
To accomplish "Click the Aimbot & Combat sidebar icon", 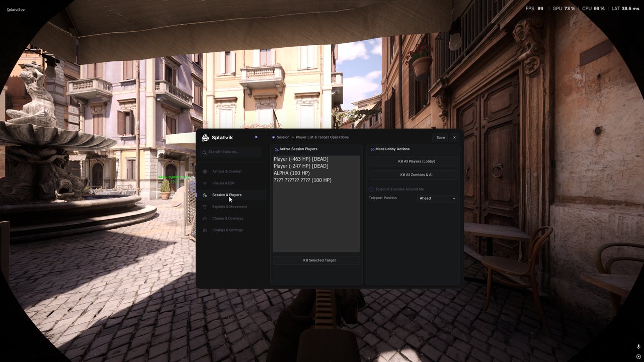I will tap(205, 171).
